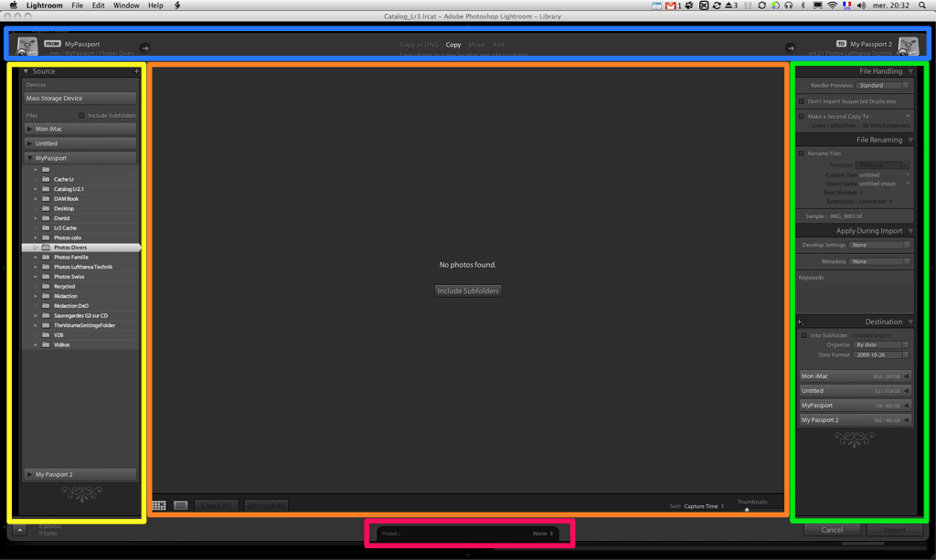Image resolution: width=936 pixels, height=560 pixels.
Task: Enable Make a Second Copy To checkbox
Action: tap(802, 116)
